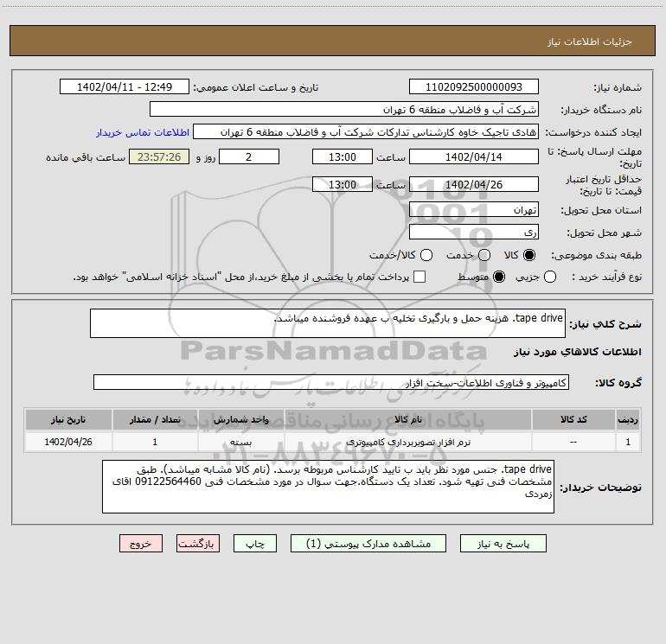Click the page title جزئیات اطلاعات نیاز
Screen dimensions: 666x644
[589, 41]
